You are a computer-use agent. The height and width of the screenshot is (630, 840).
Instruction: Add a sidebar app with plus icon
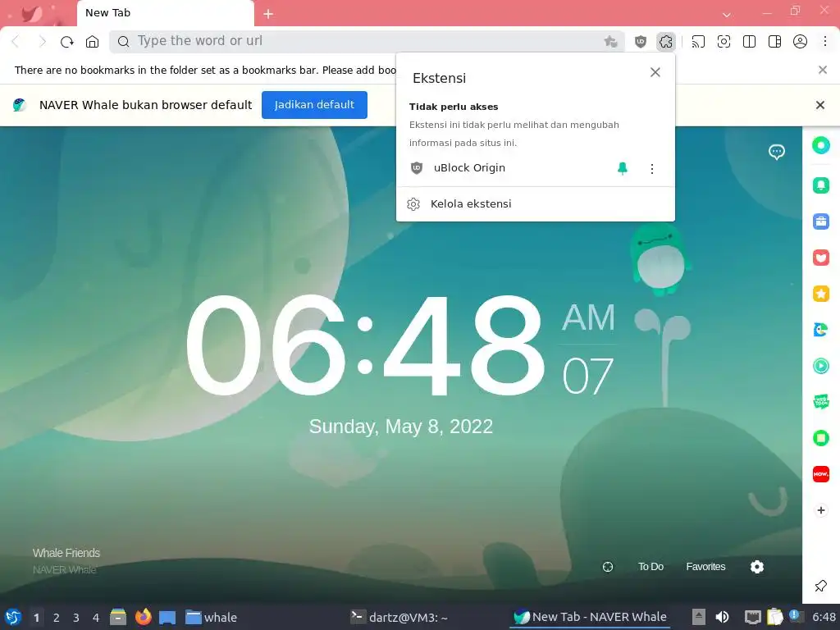820,510
